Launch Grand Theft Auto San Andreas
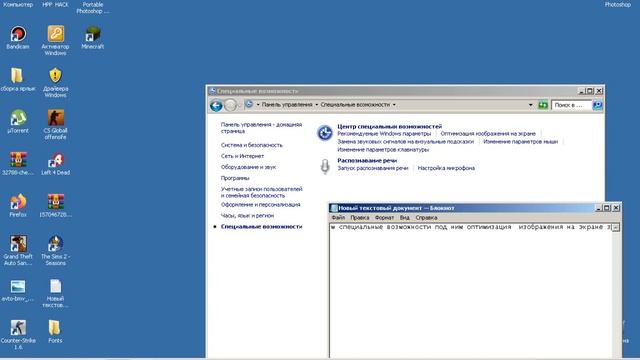 point(18,244)
